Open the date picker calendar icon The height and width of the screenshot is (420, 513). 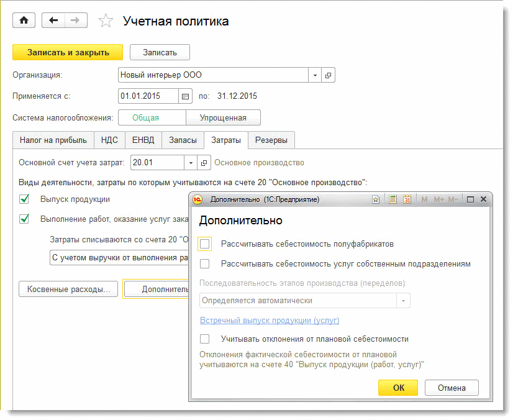(185, 96)
